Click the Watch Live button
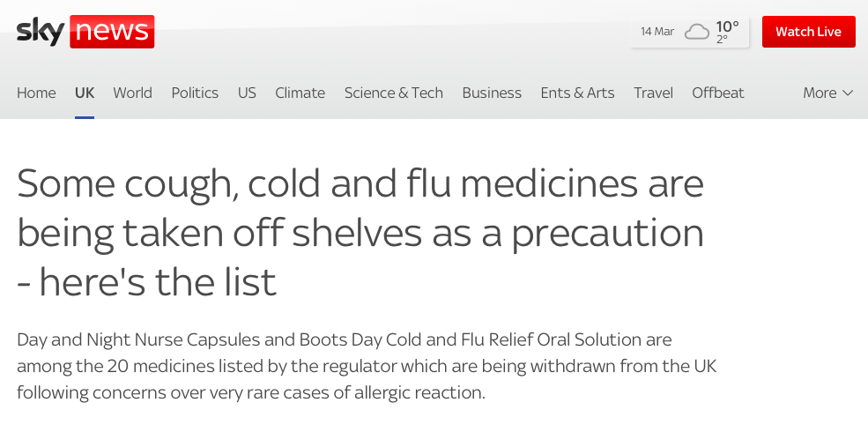Screen dimensions: 868x425 [808, 32]
